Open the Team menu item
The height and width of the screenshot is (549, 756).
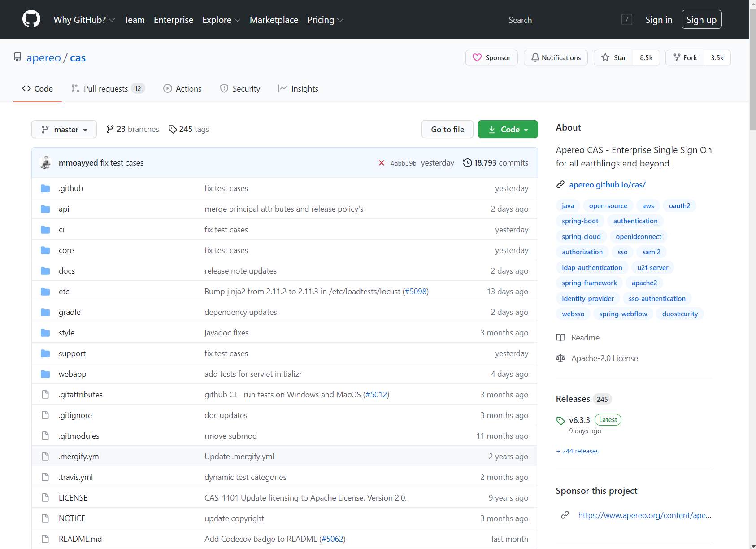(135, 20)
